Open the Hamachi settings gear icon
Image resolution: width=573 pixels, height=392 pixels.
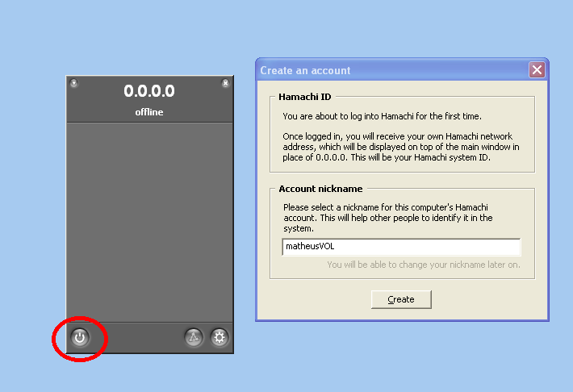220,337
